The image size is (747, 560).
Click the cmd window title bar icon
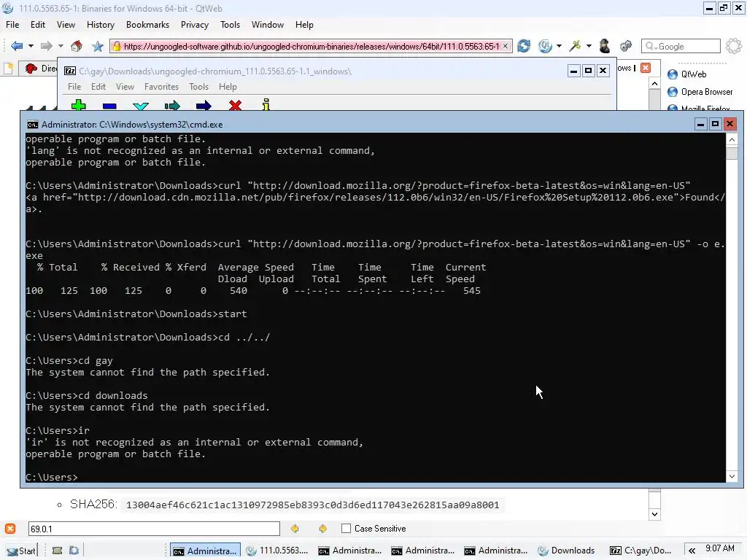[32, 125]
